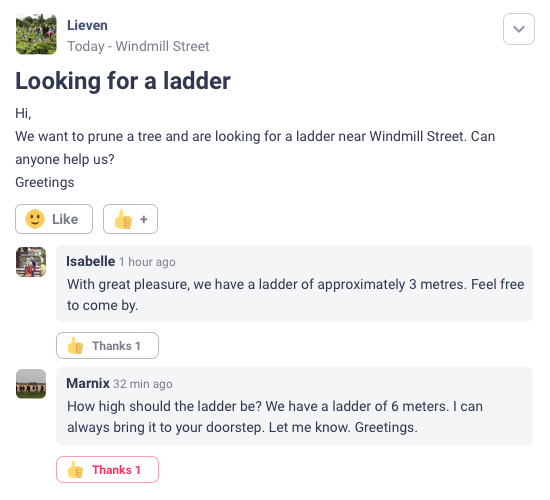Open Isabelle's profile name
Viewport: 550px width, 500px height.
pyautogui.click(x=90, y=261)
